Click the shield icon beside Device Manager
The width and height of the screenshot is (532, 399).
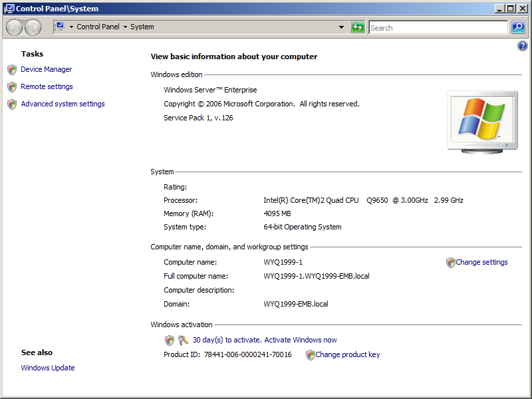pyautogui.click(x=11, y=69)
